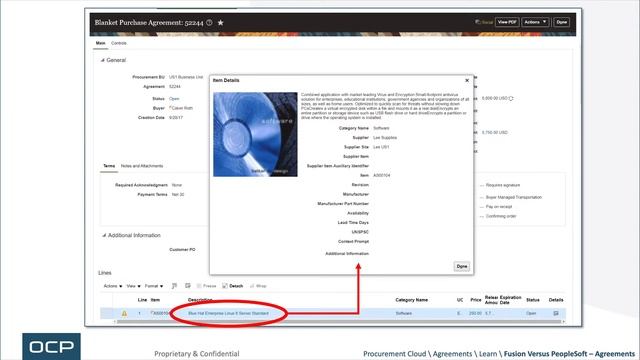The width and height of the screenshot is (640, 360).
Task: Click the buyer name link
Action: (x=182, y=108)
